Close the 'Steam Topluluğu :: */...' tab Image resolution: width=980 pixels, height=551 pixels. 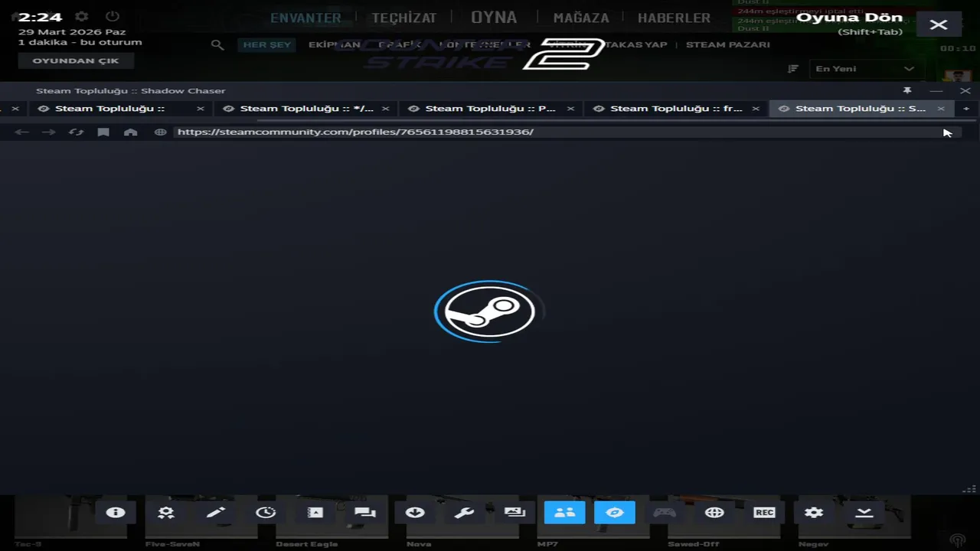[385, 109]
